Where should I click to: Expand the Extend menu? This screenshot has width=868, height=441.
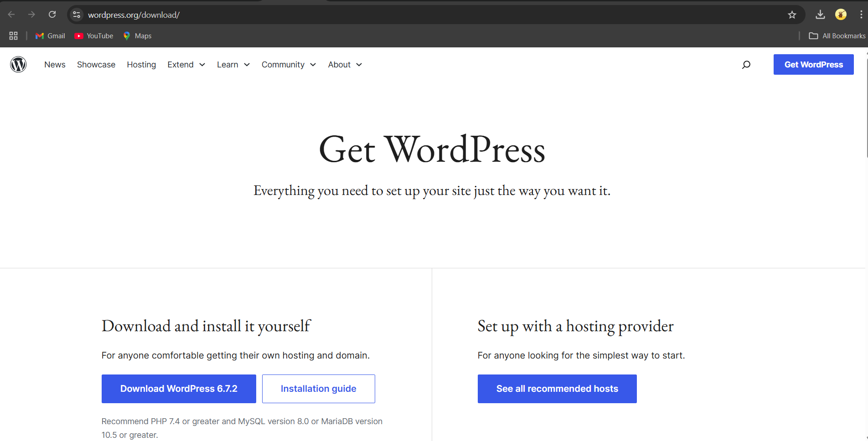(x=186, y=65)
